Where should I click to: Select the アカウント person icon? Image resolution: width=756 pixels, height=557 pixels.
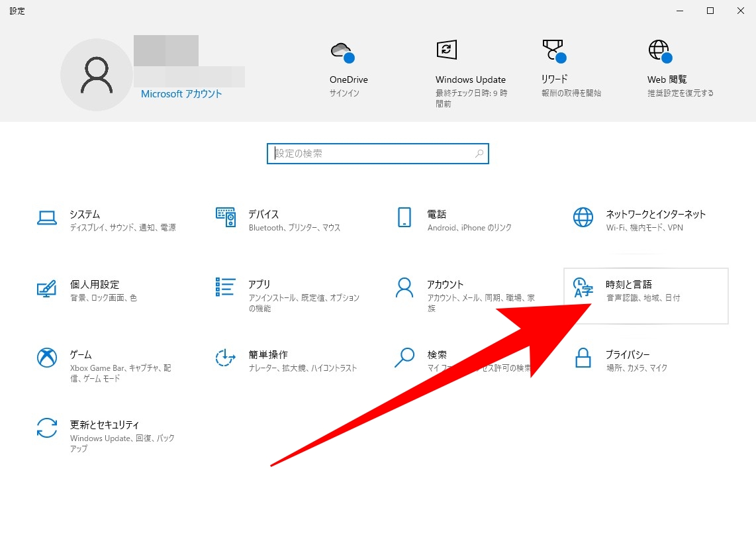tap(404, 287)
